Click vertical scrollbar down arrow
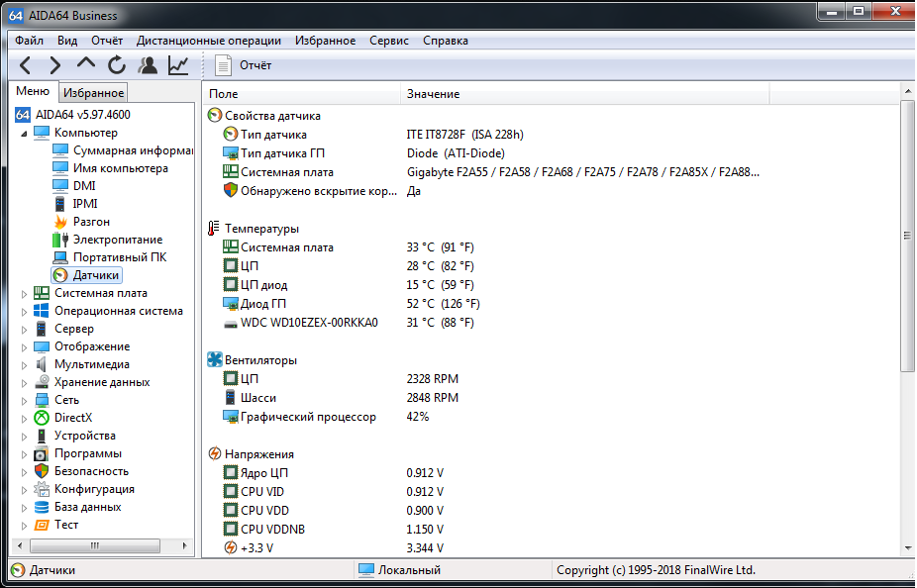This screenshot has width=917, height=588. click(x=908, y=548)
